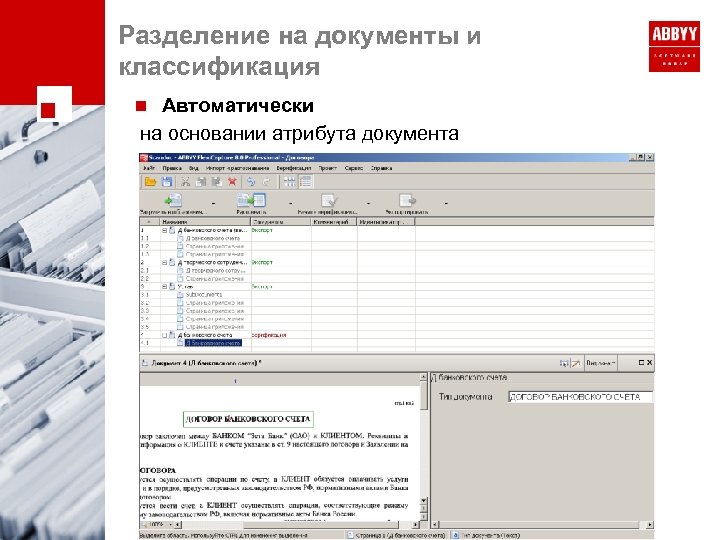Open the Справка menu
The image size is (720, 540).
381,169
